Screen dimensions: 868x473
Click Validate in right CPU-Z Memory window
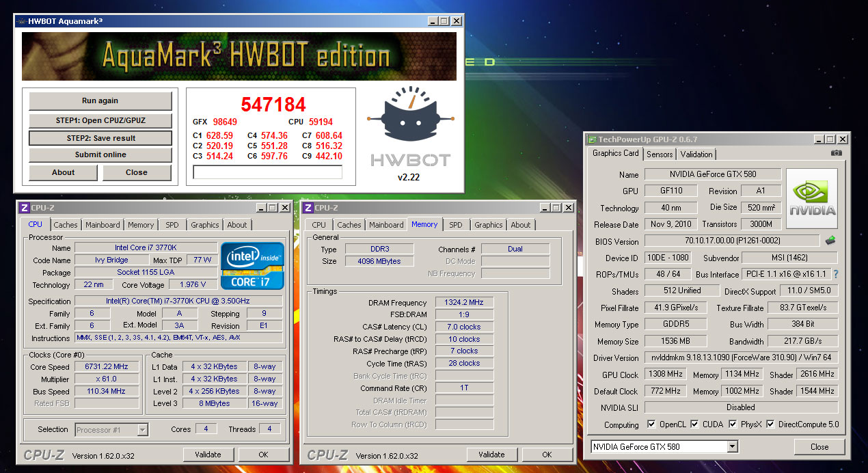pyautogui.click(x=492, y=455)
